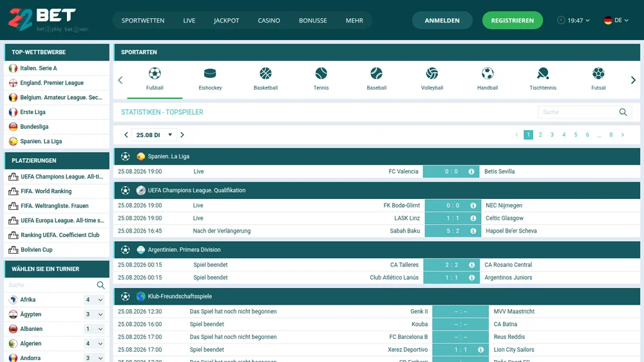Image resolution: width=644 pixels, height=362 pixels.
Task: Click the REGISTRIEREN button
Action: pyautogui.click(x=513, y=20)
